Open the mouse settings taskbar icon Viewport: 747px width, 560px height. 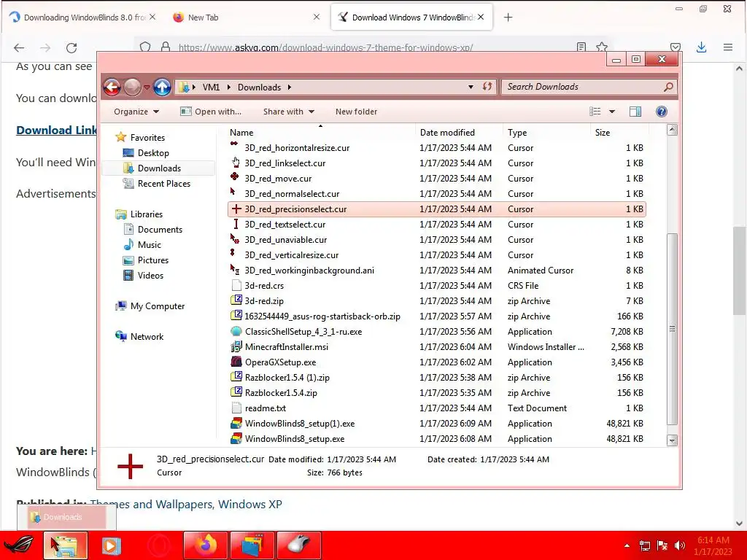tap(298, 545)
